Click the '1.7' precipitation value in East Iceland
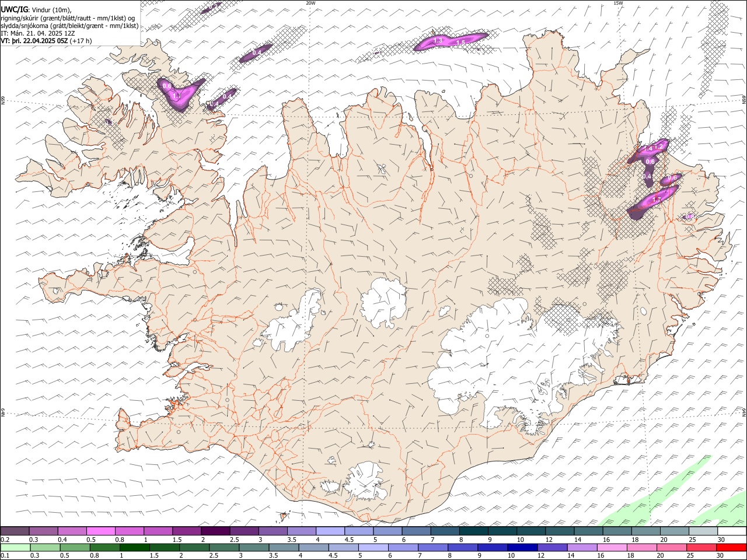747x560 pixels. 657,199
